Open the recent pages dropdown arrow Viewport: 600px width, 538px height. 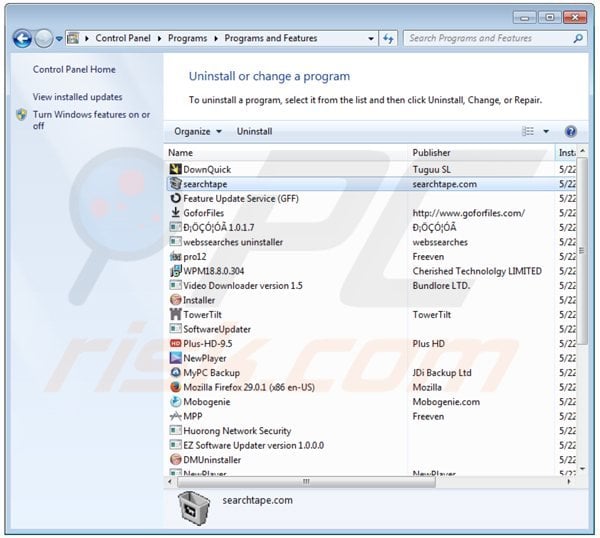point(59,39)
